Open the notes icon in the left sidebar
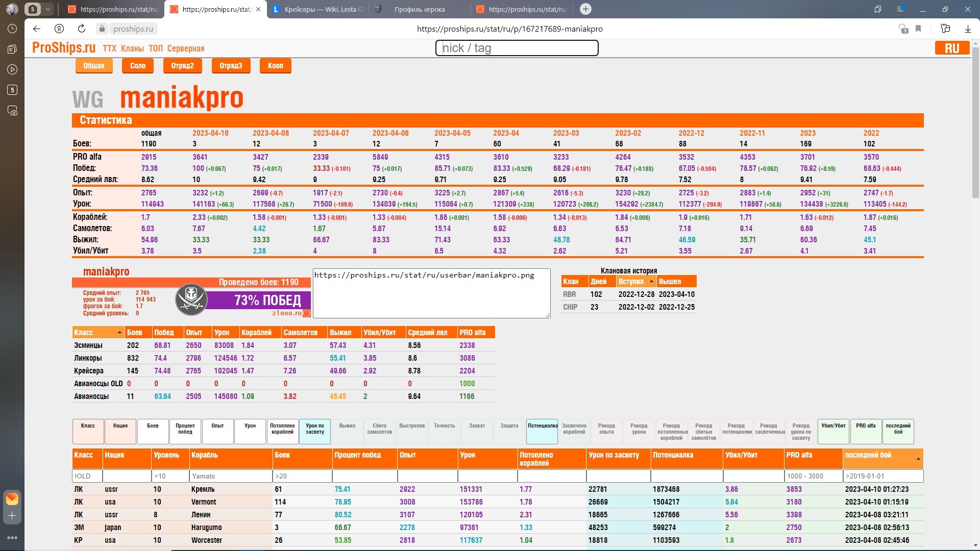 tap(12, 49)
